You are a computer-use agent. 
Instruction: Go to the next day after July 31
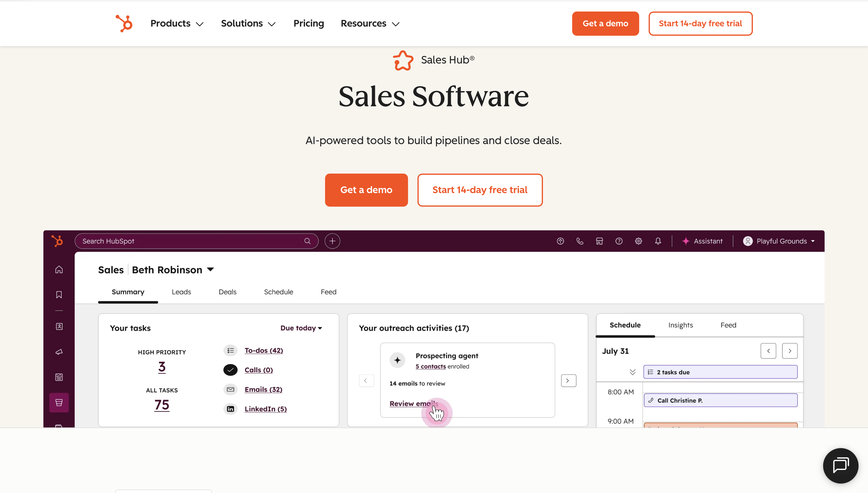pyautogui.click(x=789, y=351)
